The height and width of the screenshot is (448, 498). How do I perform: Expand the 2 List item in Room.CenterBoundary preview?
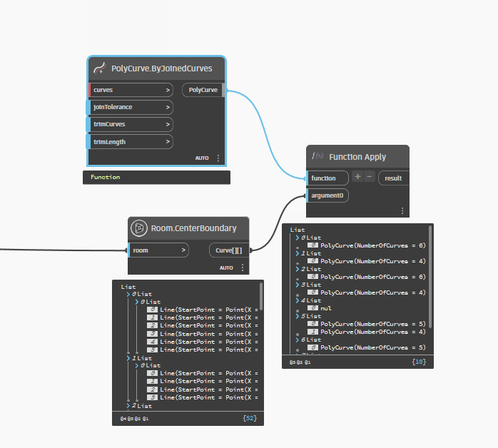click(128, 406)
